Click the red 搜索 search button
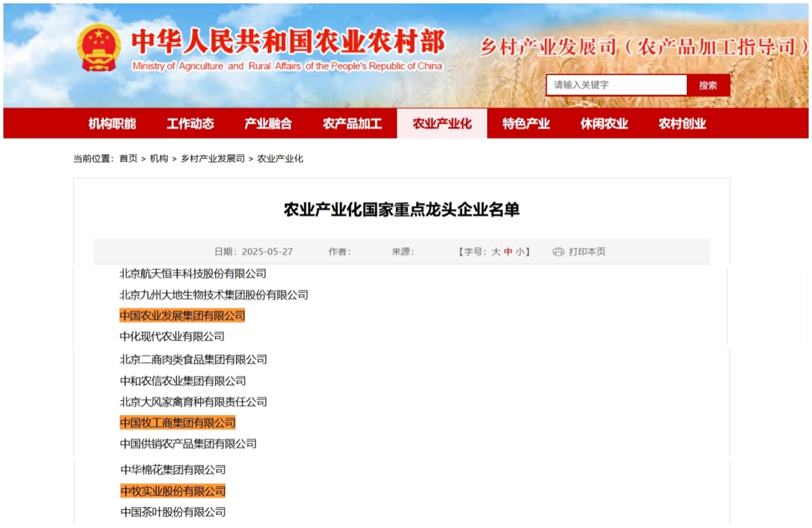 708,85
